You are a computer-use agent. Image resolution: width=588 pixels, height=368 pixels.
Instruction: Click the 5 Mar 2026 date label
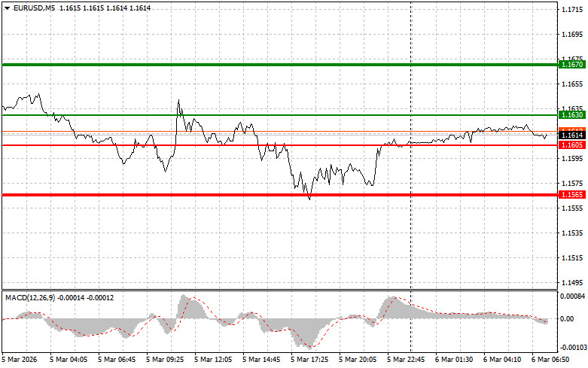21,360
